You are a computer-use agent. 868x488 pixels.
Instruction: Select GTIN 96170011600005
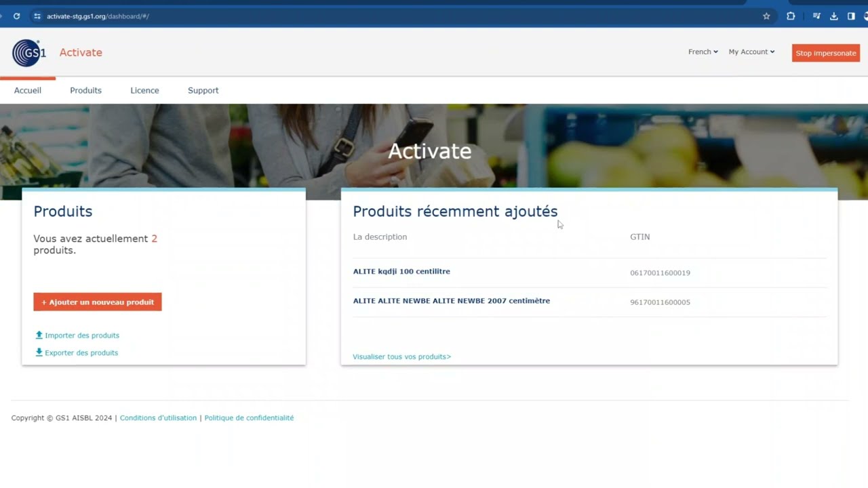[x=660, y=302]
